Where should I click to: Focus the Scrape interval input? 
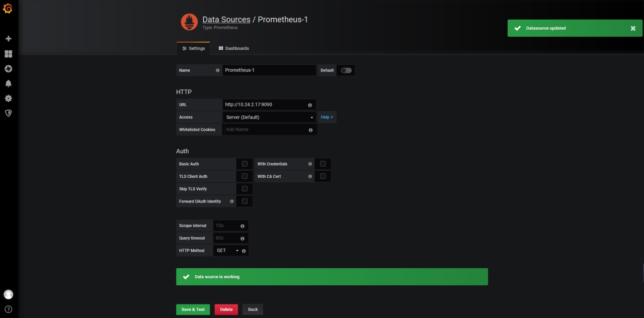click(230, 226)
